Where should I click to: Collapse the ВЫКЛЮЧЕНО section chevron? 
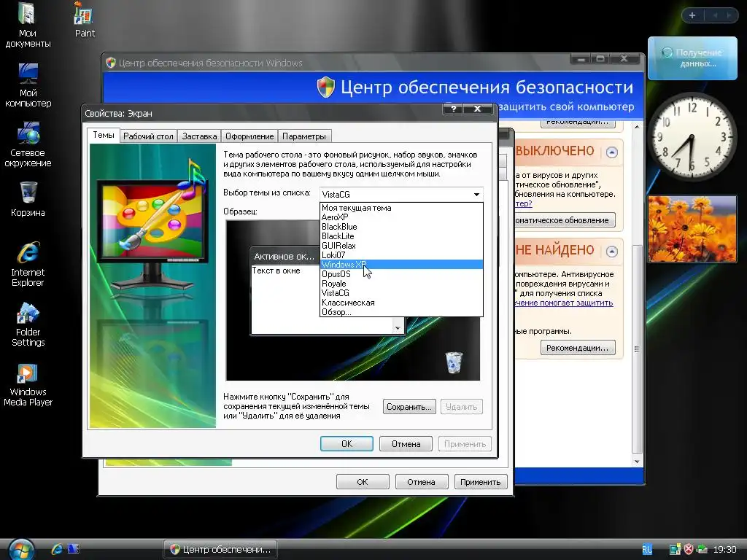(x=612, y=152)
